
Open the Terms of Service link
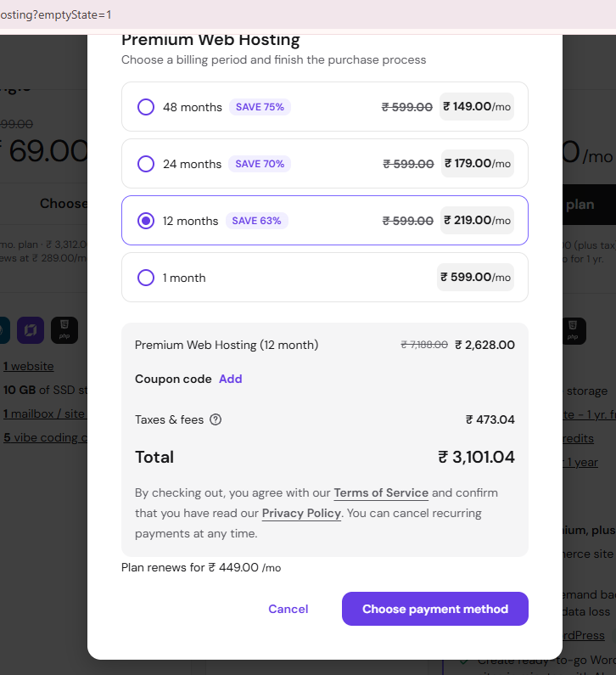[381, 492]
